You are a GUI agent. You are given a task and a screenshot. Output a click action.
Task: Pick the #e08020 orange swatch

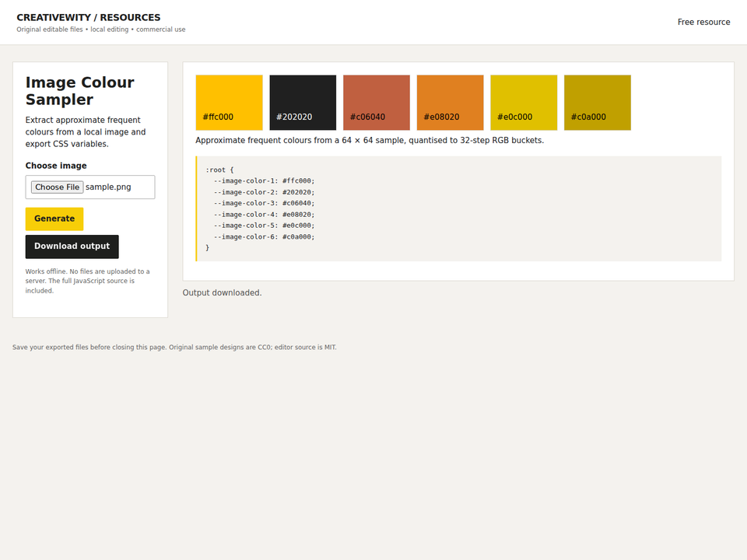pos(451,103)
